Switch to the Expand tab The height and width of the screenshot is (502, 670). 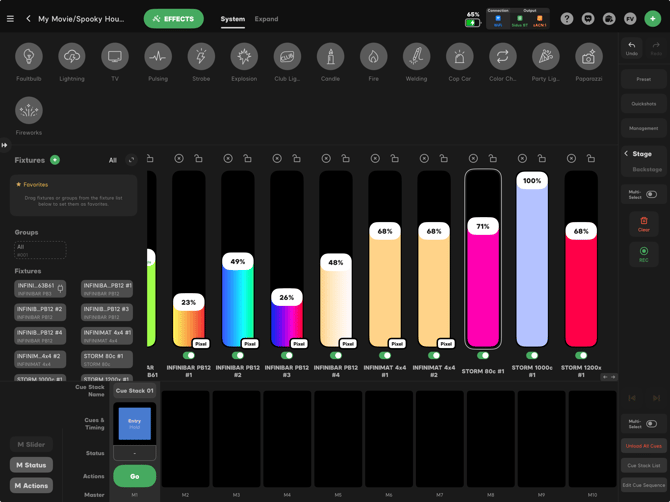pyautogui.click(x=266, y=19)
